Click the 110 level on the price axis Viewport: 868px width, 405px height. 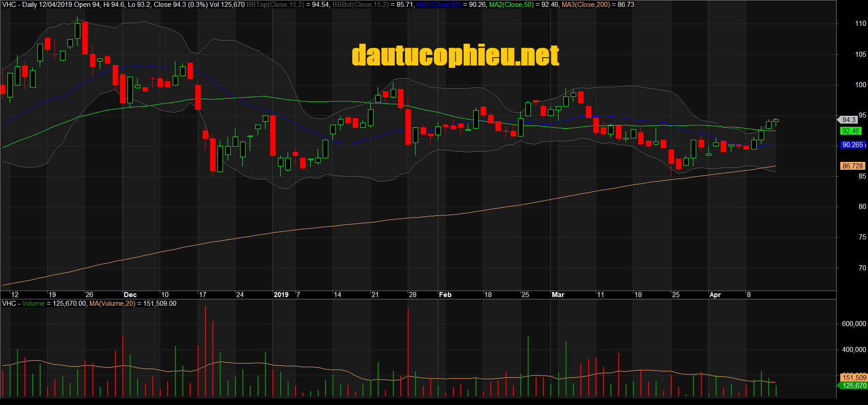point(860,24)
